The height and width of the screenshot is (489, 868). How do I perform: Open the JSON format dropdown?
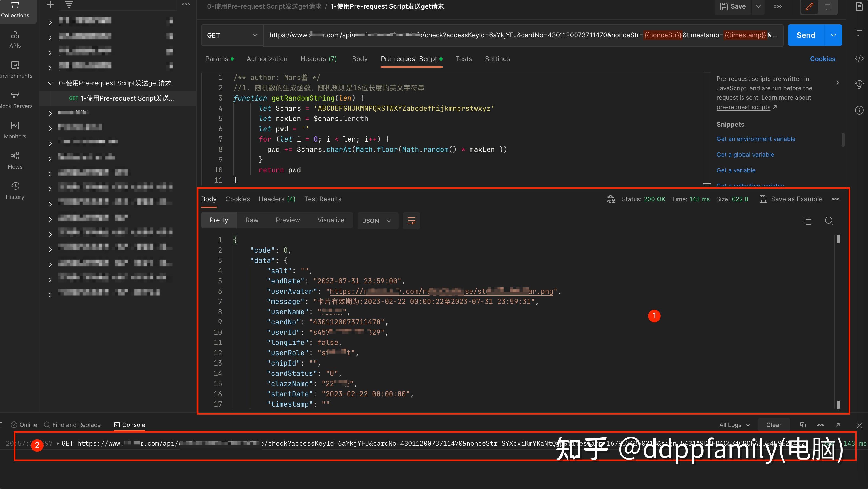coord(378,220)
